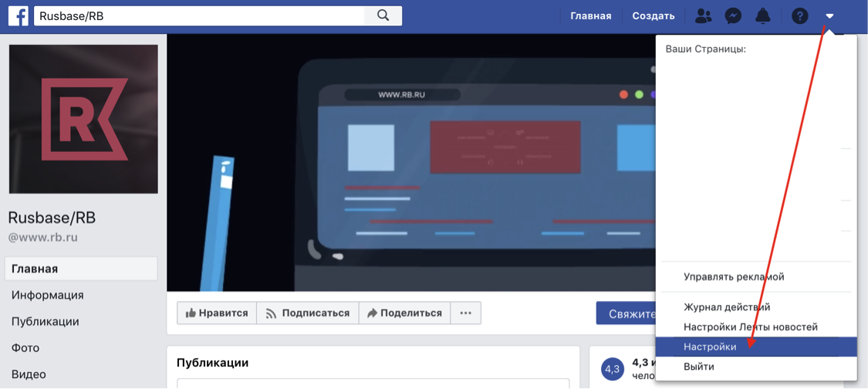Go to Главная in top bar
Screen dimensions: 868x389
591,16
